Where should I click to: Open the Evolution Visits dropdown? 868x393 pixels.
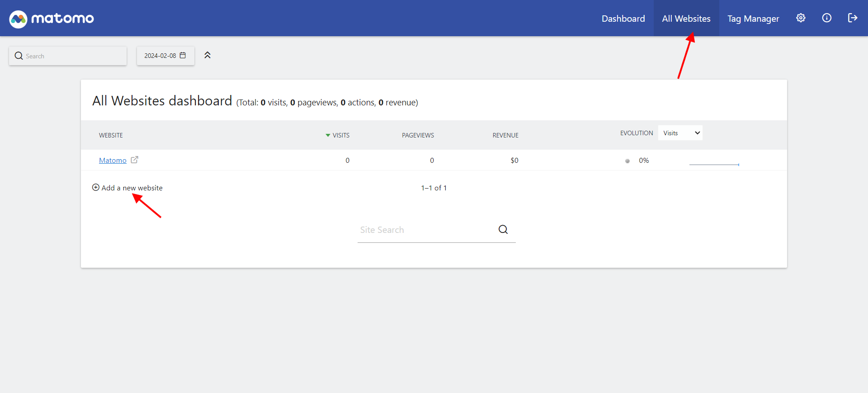[680, 133]
